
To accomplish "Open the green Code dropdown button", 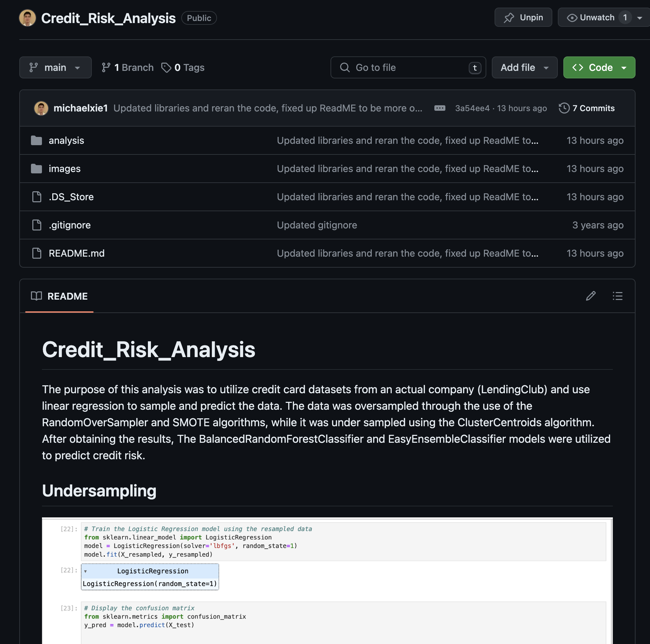I will click(599, 67).
